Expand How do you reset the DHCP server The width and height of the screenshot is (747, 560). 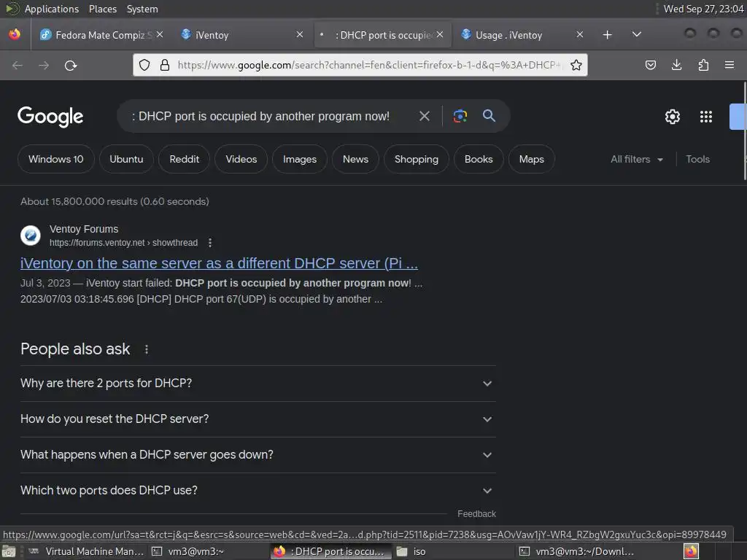(258, 419)
